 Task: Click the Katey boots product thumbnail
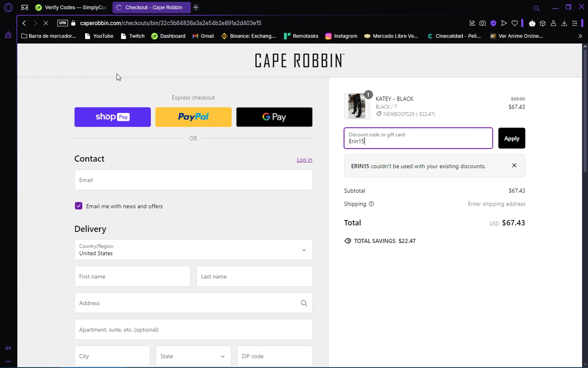[x=357, y=106]
